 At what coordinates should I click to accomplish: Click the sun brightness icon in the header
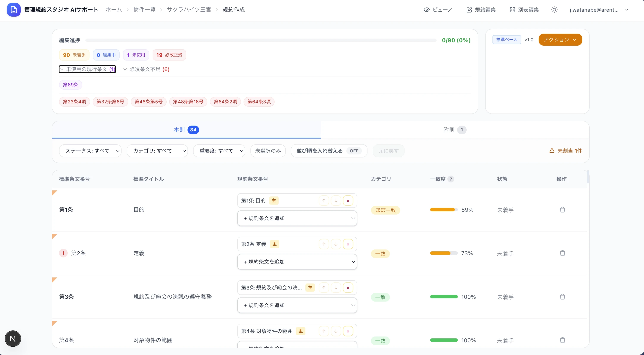click(555, 10)
